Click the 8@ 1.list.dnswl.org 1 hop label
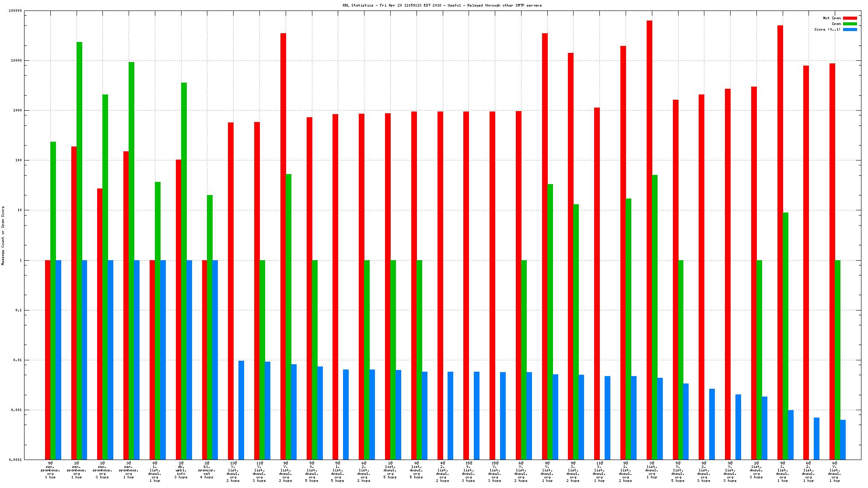The image size is (868, 488). coord(154,471)
